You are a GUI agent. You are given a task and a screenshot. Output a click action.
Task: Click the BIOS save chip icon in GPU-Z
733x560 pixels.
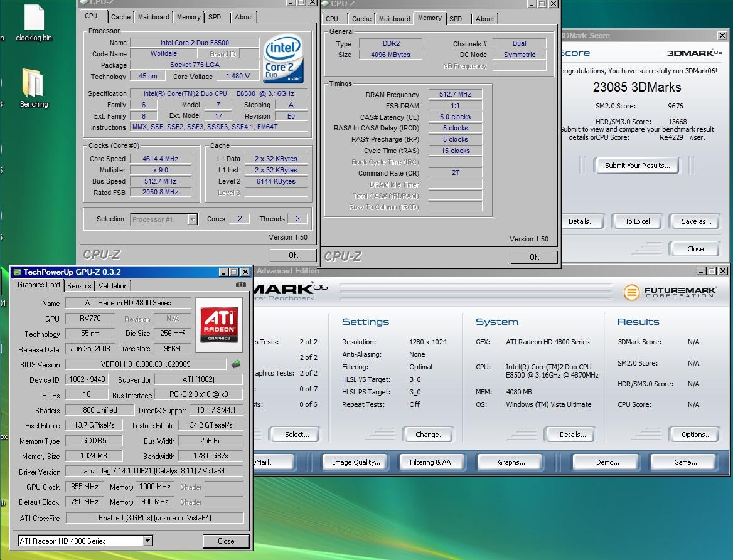pyautogui.click(x=236, y=364)
